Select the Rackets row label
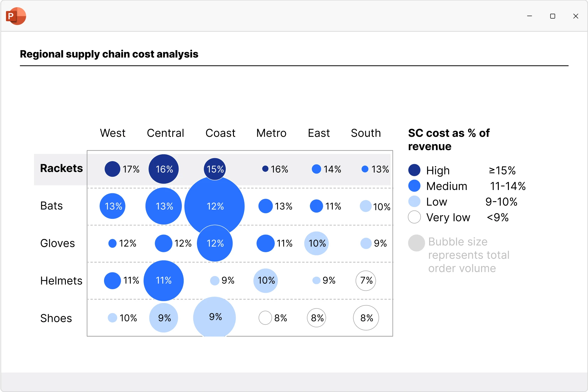This screenshot has height=392, width=588. (x=61, y=168)
